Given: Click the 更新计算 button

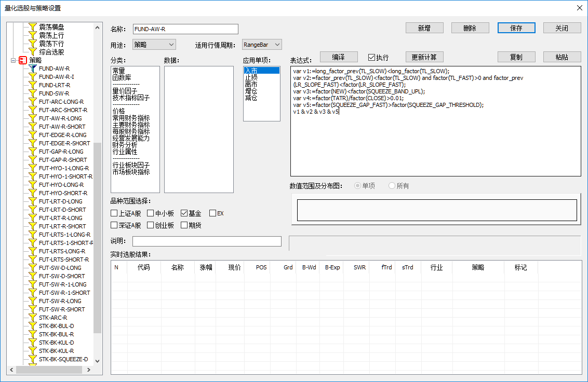Looking at the screenshot, I should pos(424,57).
